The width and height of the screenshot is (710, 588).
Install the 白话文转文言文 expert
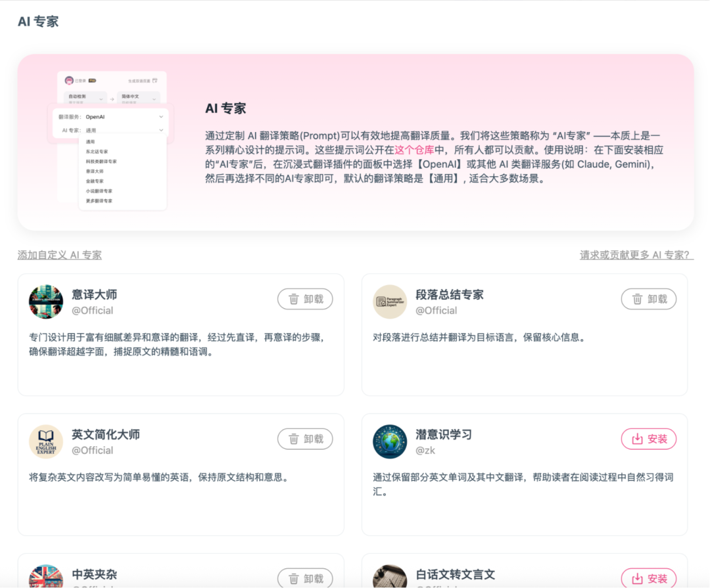(x=649, y=577)
